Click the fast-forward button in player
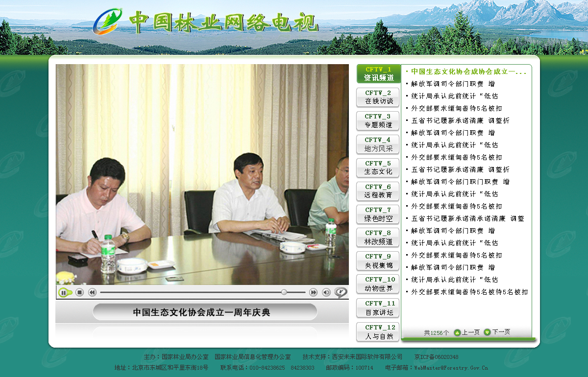The width and height of the screenshot is (588, 377). (x=313, y=292)
